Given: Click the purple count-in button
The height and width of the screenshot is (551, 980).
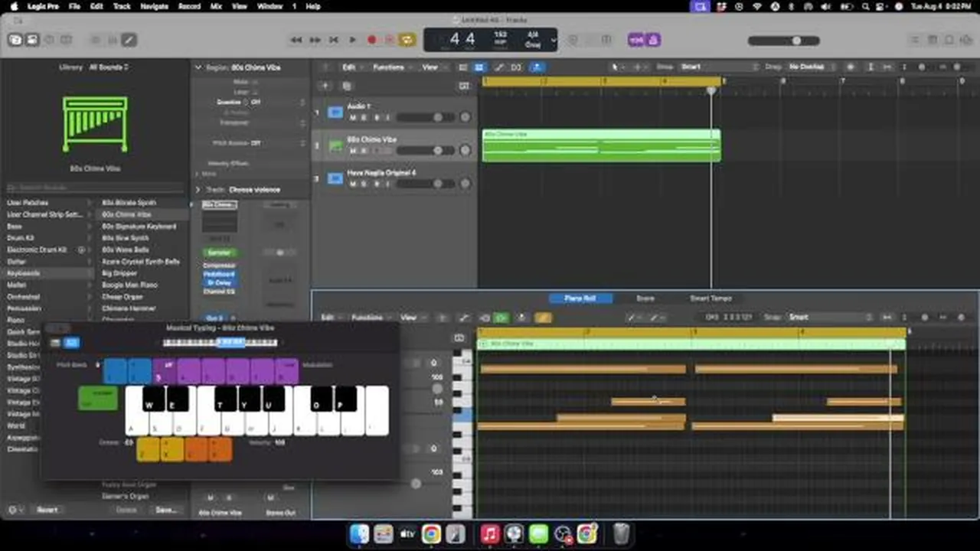Looking at the screenshot, I should pos(637,40).
